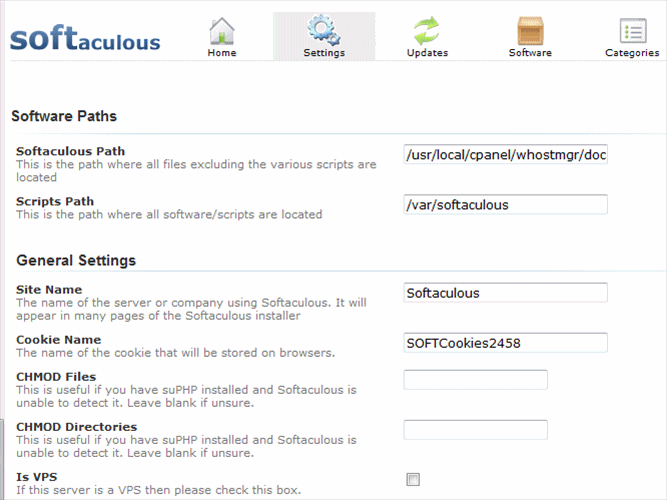Click the General Settings section heading
Image resolution: width=667 pixels, height=500 pixels.
[76, 261]
